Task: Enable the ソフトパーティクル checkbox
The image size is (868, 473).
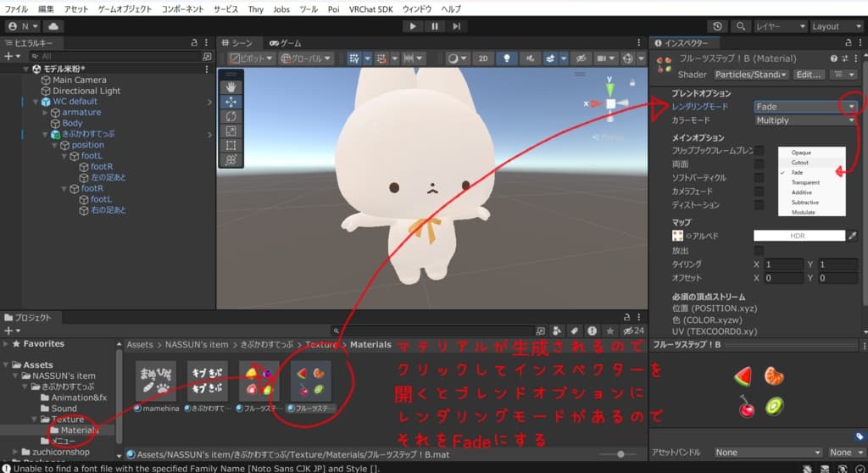Action: point(759,178)
